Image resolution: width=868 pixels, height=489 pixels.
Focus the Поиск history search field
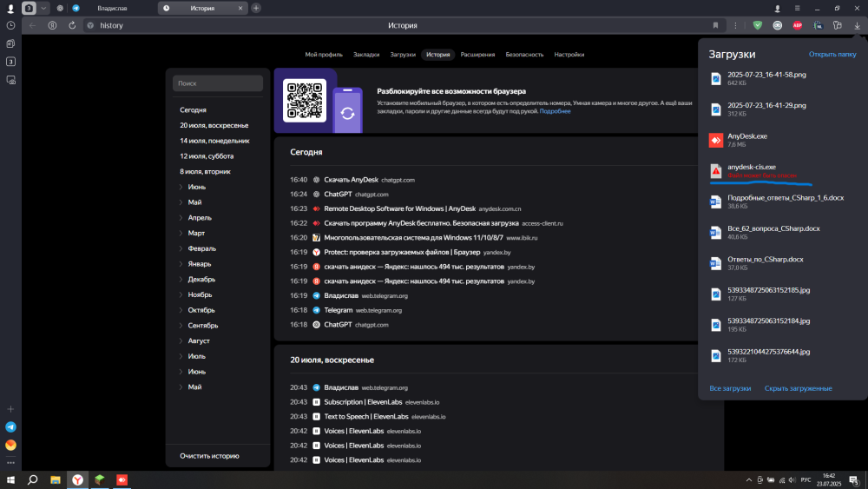point(218,83)
